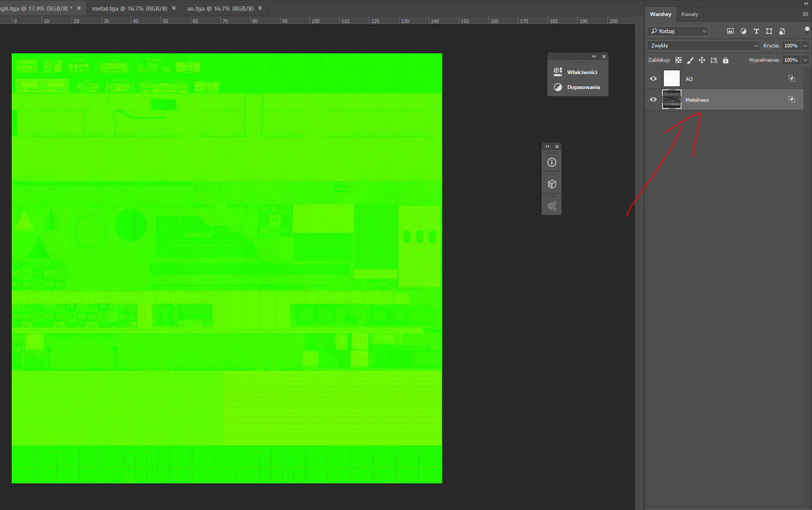Close the metal.tga document tab

(x=174, y=9)
